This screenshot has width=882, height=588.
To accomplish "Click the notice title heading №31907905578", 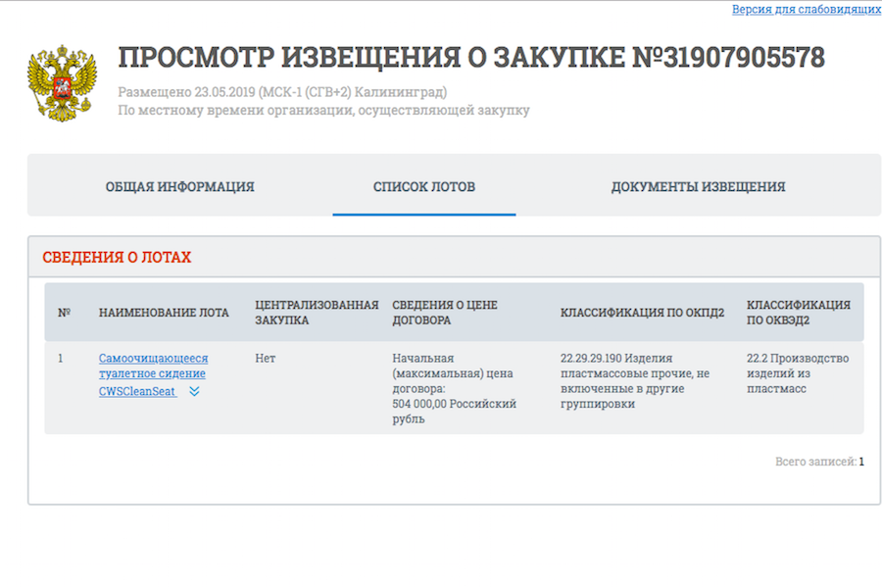I will [x=471, y=58].
